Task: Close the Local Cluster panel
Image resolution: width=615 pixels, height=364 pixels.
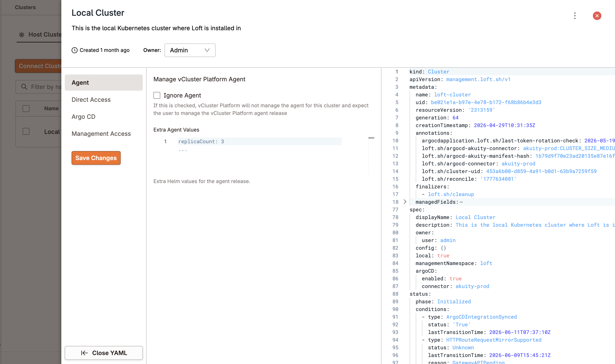Action: [597, 16]
